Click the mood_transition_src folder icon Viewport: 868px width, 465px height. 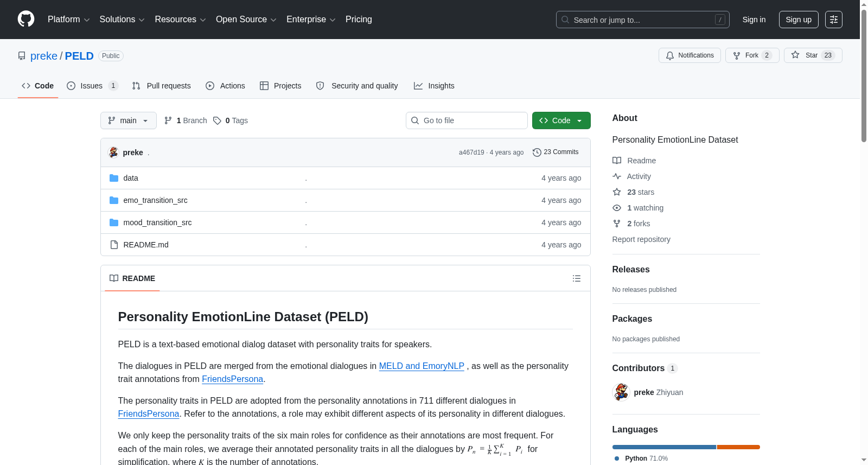click(114, 222)
